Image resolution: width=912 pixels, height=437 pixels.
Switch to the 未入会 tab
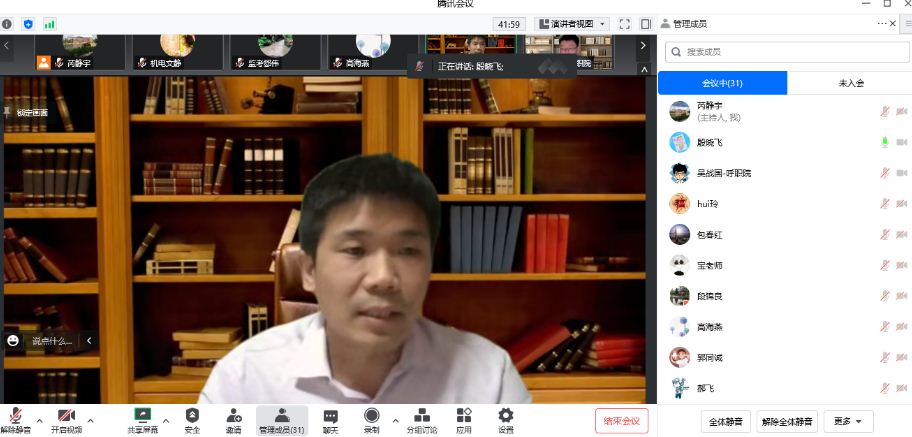(851, 84)
